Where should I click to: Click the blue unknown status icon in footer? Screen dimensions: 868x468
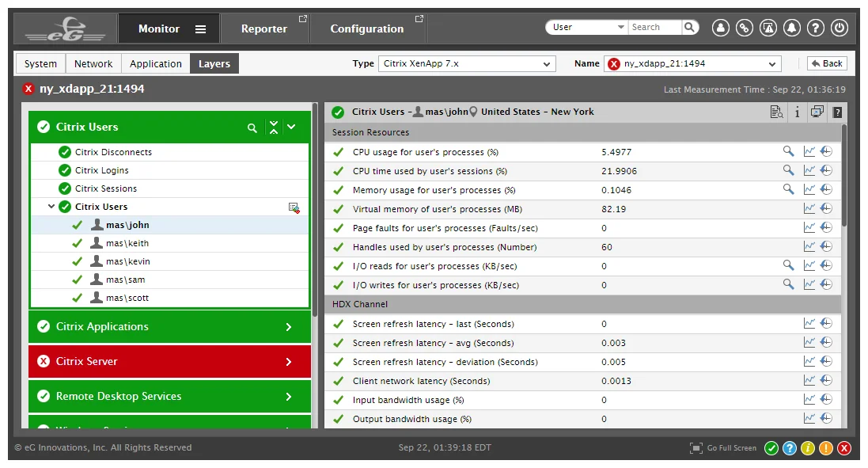click(x=790, y=448)
